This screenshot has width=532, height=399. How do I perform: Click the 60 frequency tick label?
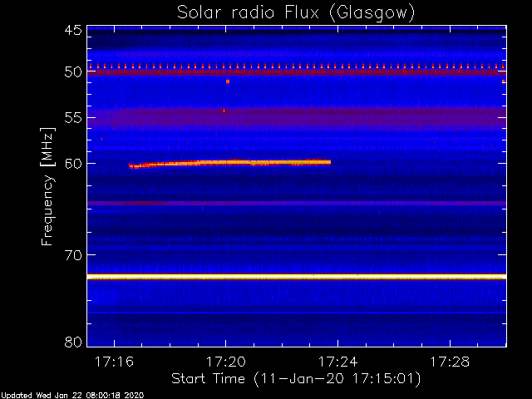click(73, 163)
